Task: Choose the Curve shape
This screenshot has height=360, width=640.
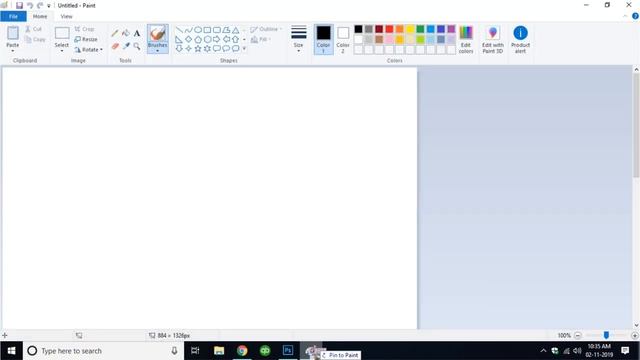Action: click(x=188, y=30)
